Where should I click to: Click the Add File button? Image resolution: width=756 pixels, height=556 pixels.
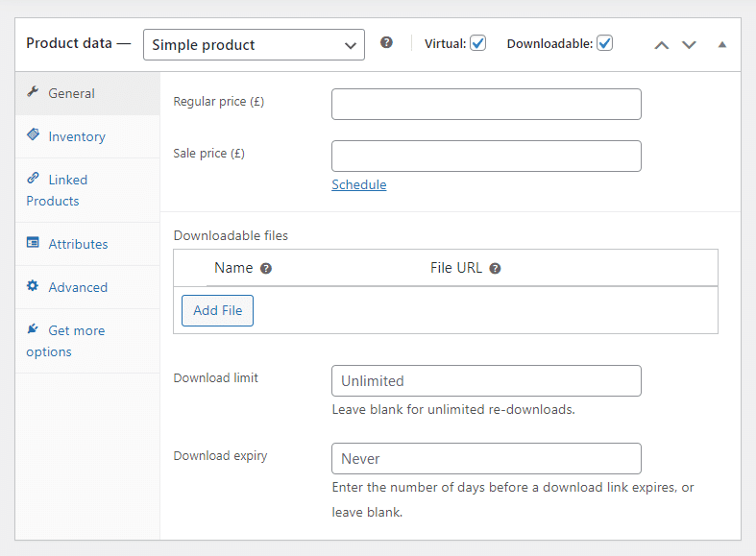click(x=217, y=311)
